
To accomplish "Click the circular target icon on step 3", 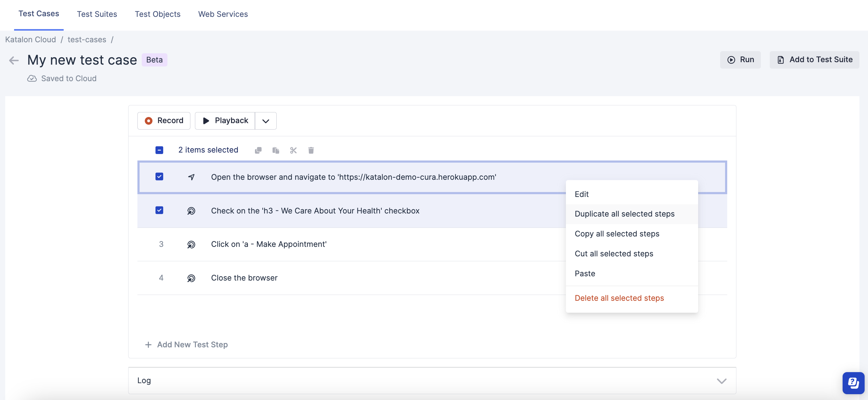I will click(x=192, y=244).
